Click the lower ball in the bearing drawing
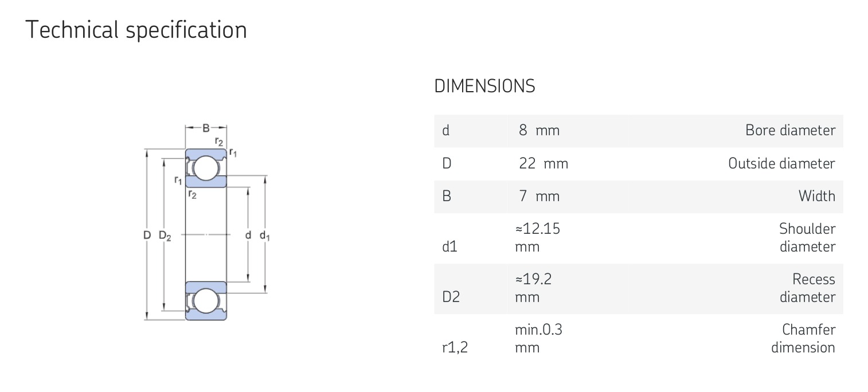This screenshot has width=868, height=392. click(x=206, y=300)
